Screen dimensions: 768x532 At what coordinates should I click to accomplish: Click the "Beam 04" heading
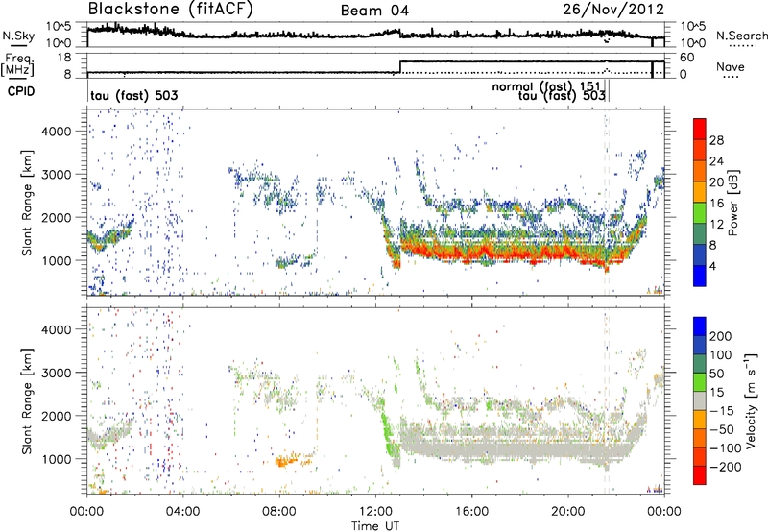[374, 11]
